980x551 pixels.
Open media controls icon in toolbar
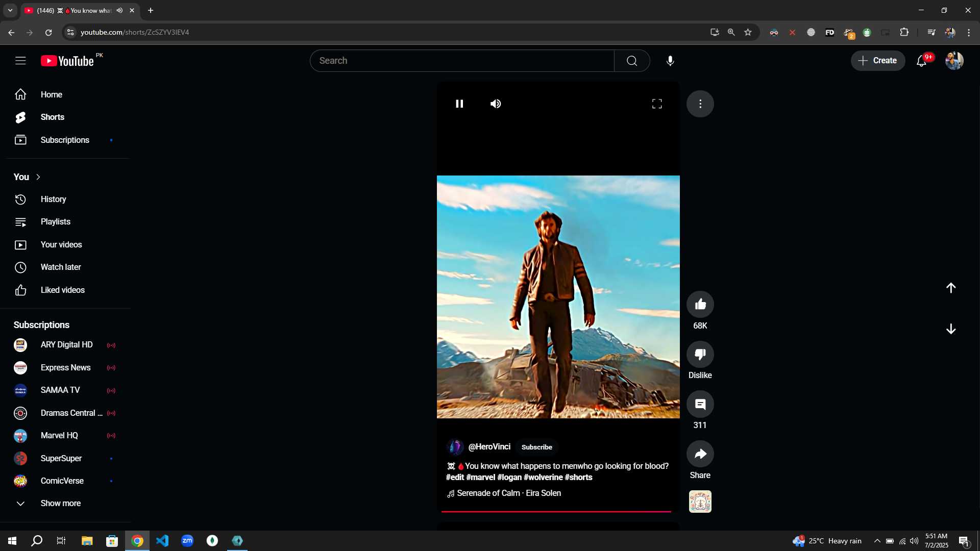pos(932,32)
